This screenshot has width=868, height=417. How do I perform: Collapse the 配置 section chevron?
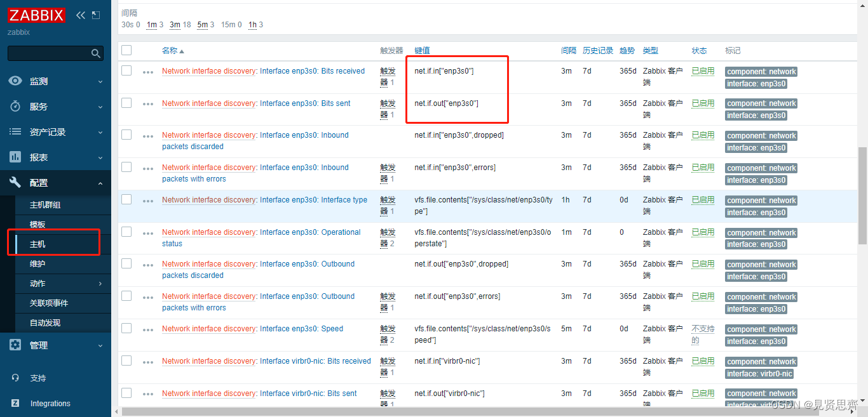tap(100, 182)
